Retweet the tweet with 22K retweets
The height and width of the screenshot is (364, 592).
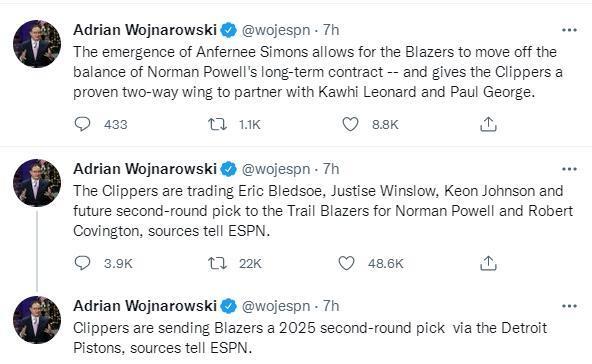point(217,263)
